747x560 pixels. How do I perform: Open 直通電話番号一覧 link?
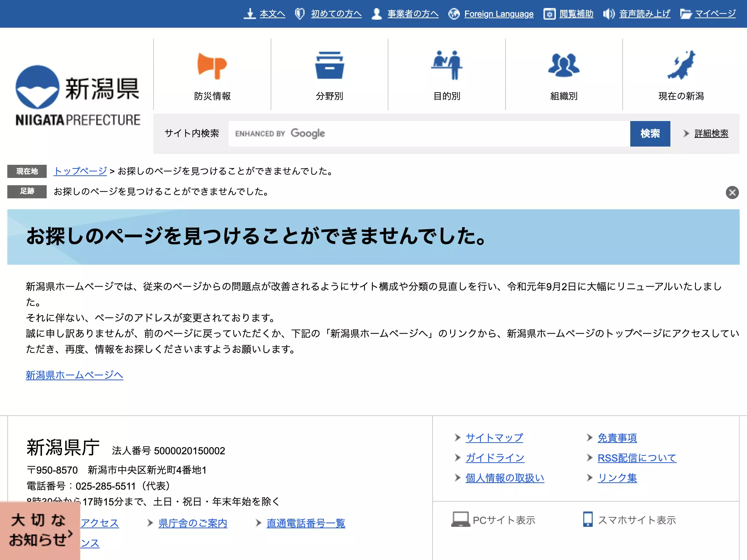tap(306, 523)
